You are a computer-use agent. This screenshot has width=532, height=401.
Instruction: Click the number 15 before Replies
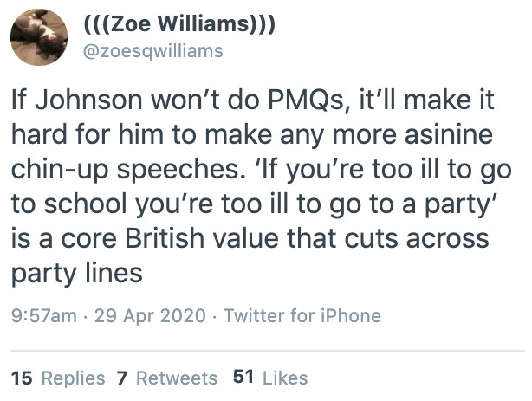click(22, 378)
